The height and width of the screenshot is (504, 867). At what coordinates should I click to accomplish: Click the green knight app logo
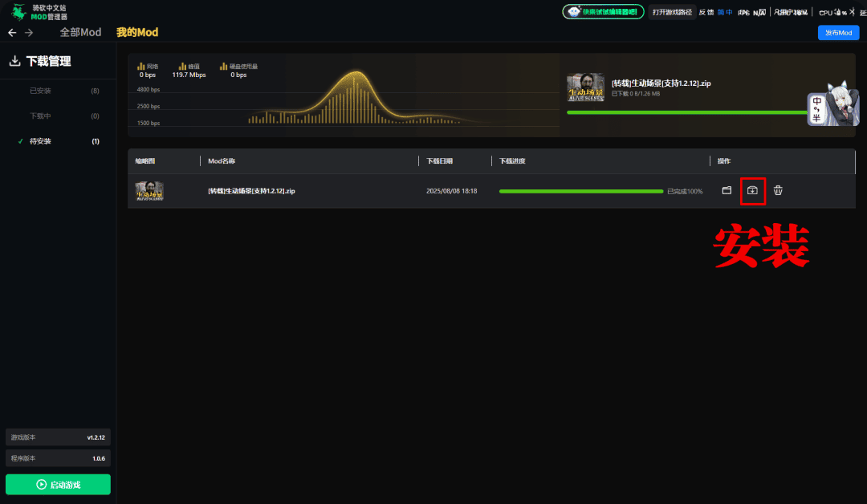pyautogui.click(x=18, y=12)
